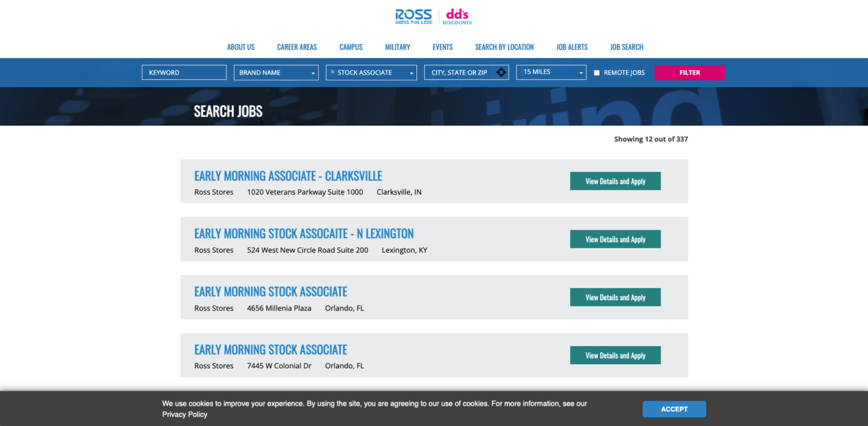Click the Ross Dress for Less logo
The height and width of the screenshot is (426, 868).
point(413,16)
